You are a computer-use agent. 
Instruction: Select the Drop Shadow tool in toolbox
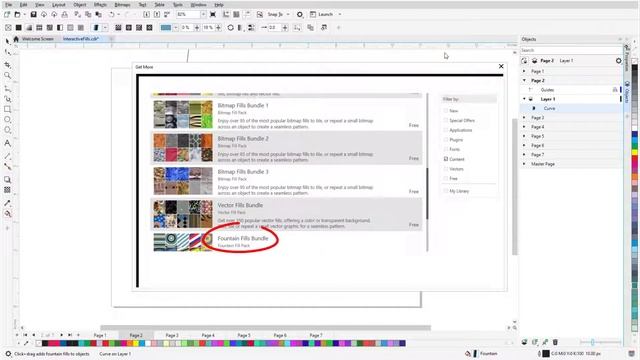(x=7, y=180)
